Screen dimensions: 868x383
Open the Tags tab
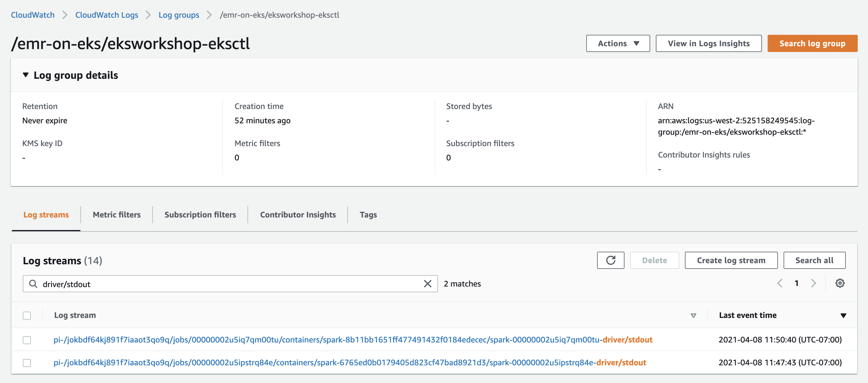tap(368, 215)
